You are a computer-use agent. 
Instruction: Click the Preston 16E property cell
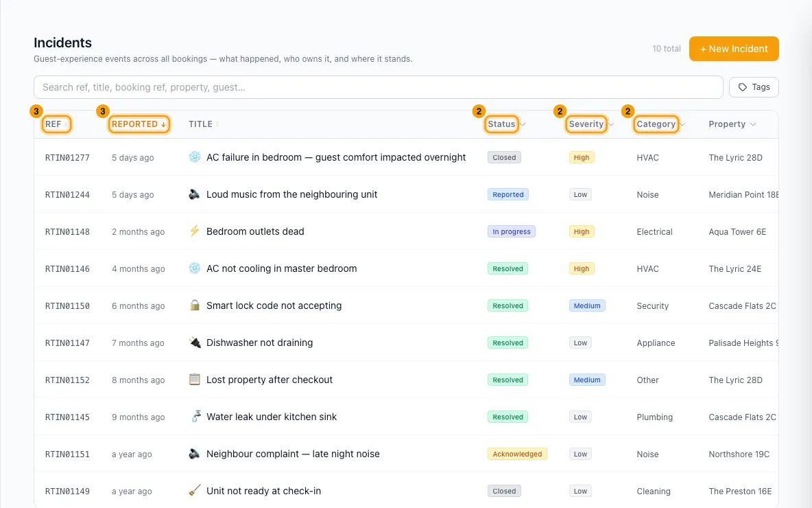point(740,492)
